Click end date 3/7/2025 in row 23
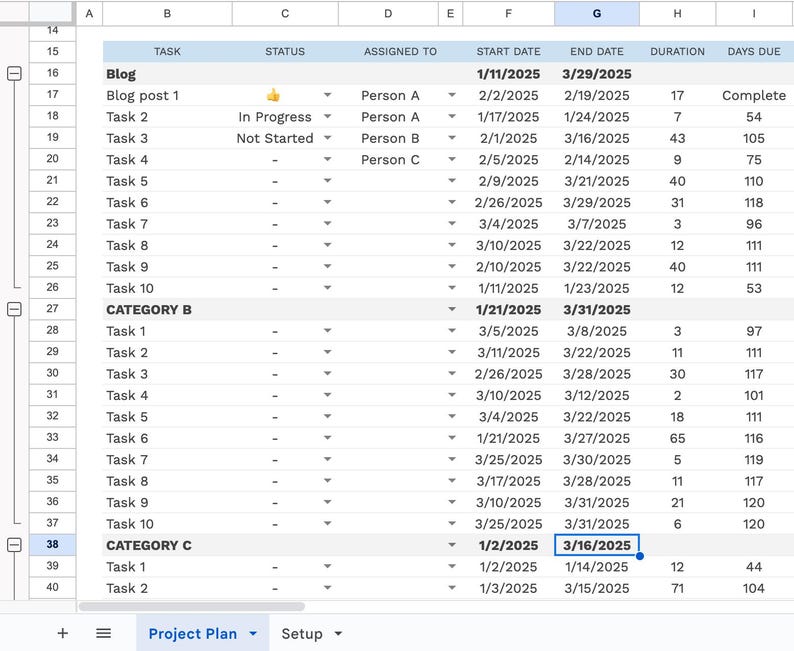This screenshot has height=651, width=794. pos(597,224)
